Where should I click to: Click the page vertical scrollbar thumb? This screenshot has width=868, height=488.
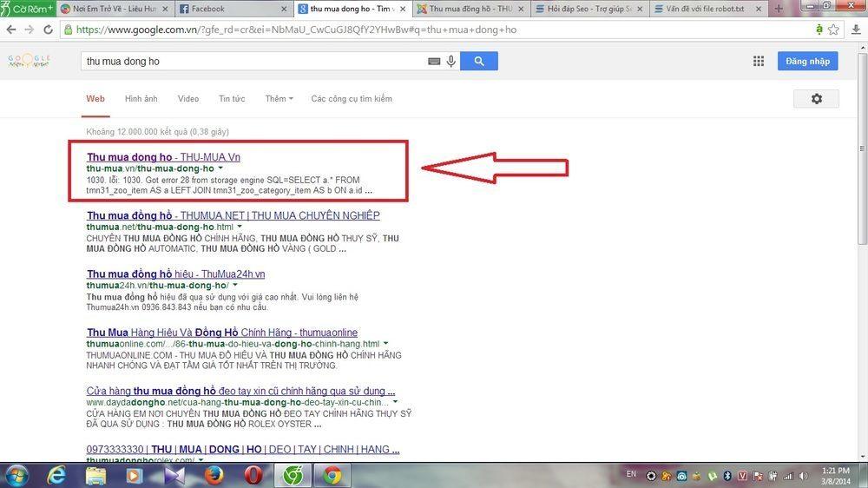coord(862,148)
